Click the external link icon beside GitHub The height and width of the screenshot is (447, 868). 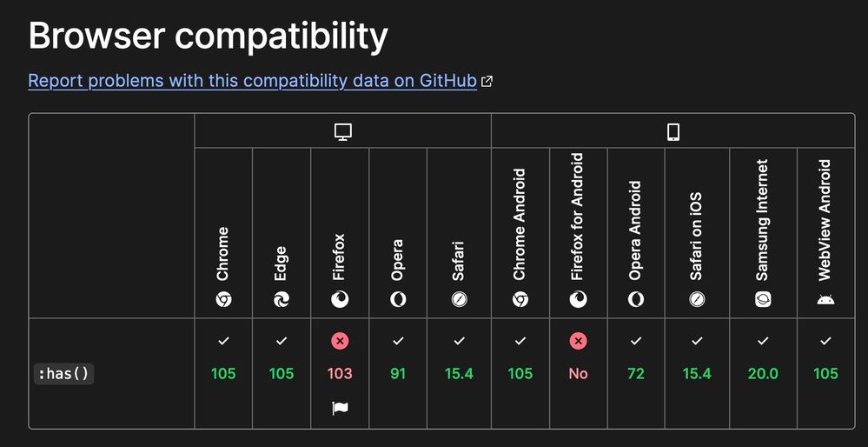coord(487,82)
